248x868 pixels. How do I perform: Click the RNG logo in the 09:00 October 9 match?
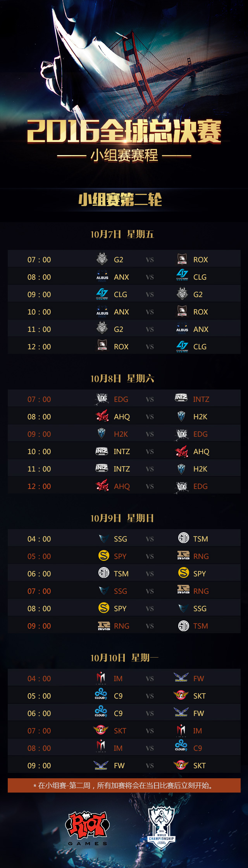click(x=104, y=626)
